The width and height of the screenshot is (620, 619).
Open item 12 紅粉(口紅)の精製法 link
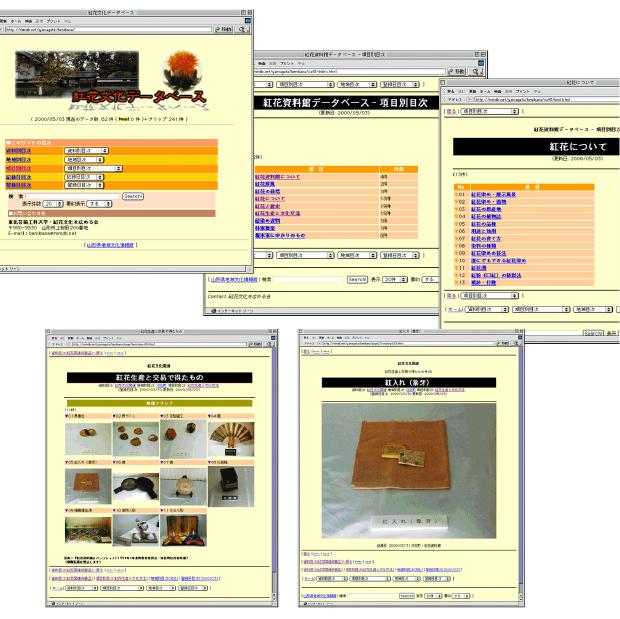pos(496,275)
